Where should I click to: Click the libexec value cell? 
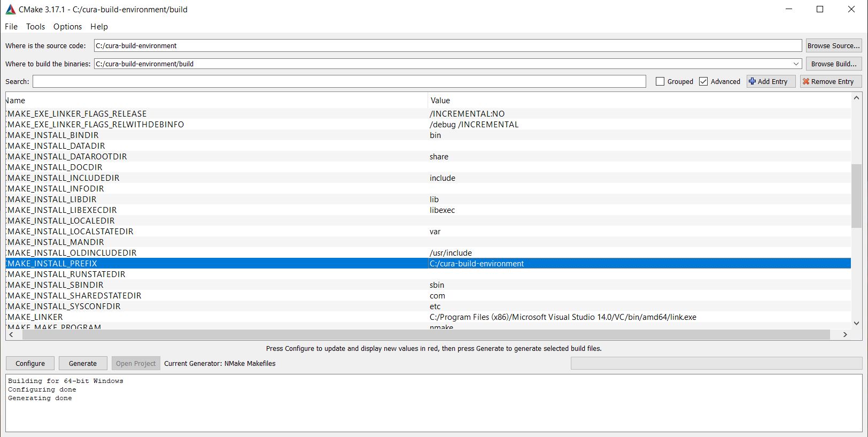pos(639,210)
